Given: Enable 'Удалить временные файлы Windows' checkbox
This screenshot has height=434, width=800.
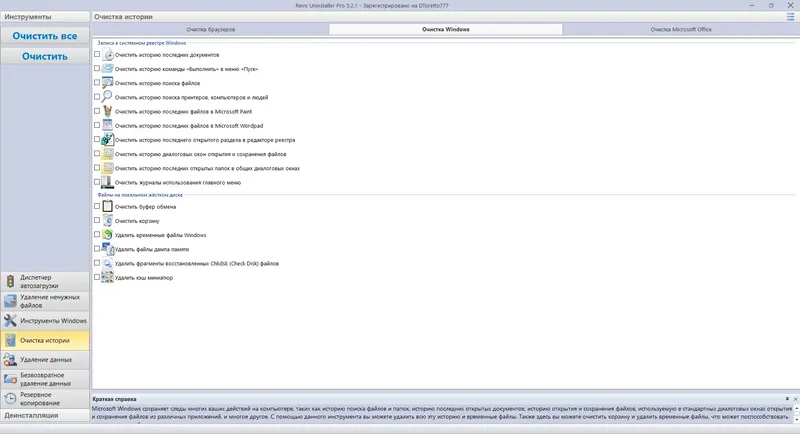Looking at the screenshot, I should (97, 235).
